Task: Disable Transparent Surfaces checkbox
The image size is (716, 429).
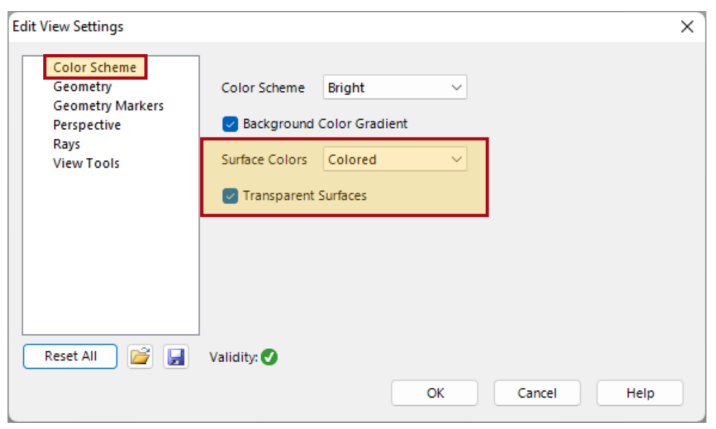Action: coord(230,196)
